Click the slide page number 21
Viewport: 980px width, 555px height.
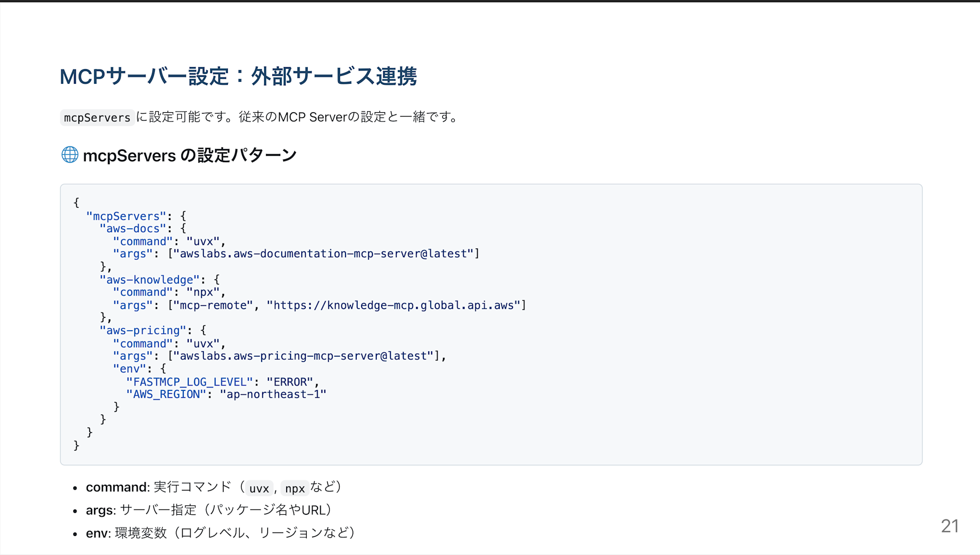[x=950, y=526]
